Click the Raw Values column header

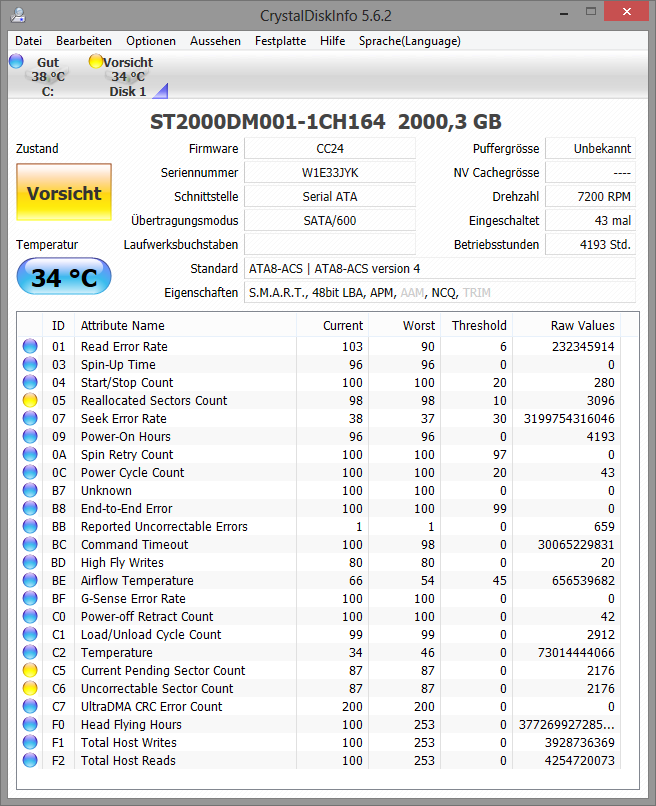pyautogui.click(x=566, y=325)
